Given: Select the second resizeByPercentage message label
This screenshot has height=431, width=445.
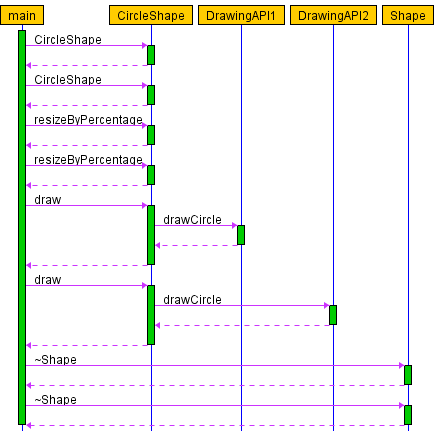Looking at the screenshot, I should point(88,160).
